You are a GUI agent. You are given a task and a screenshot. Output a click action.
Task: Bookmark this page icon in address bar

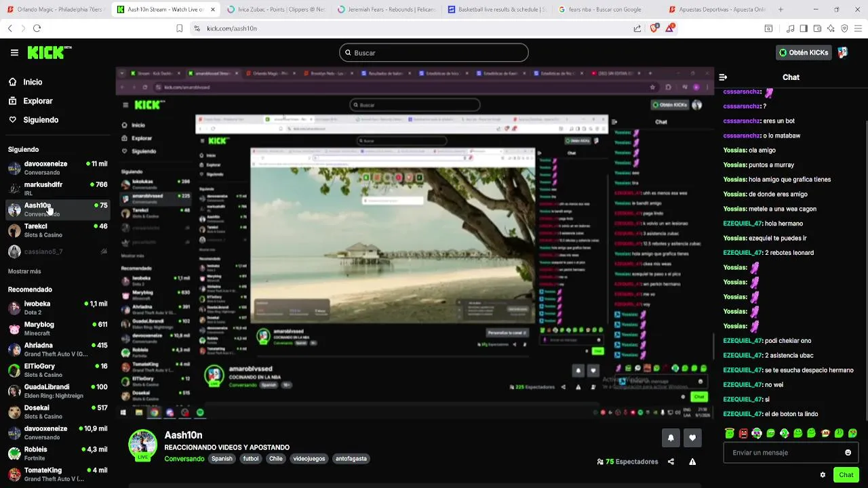point(179,28)
